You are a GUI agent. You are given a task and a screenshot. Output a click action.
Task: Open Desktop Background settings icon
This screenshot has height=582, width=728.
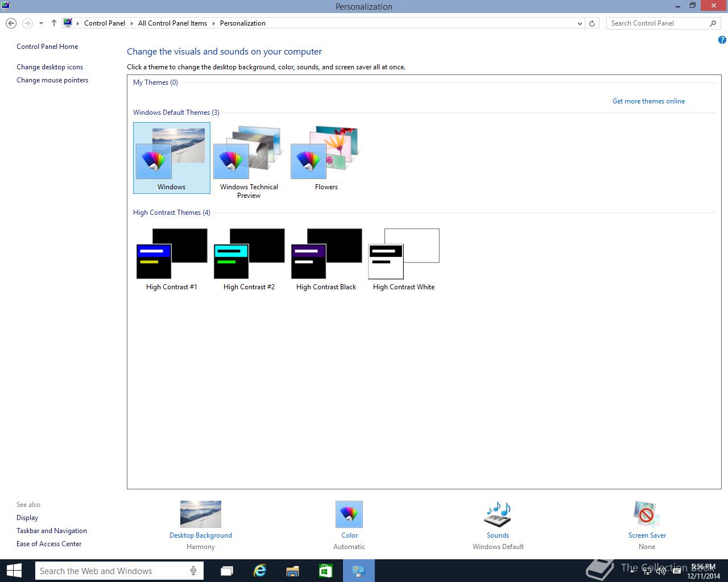coord(201,514)
